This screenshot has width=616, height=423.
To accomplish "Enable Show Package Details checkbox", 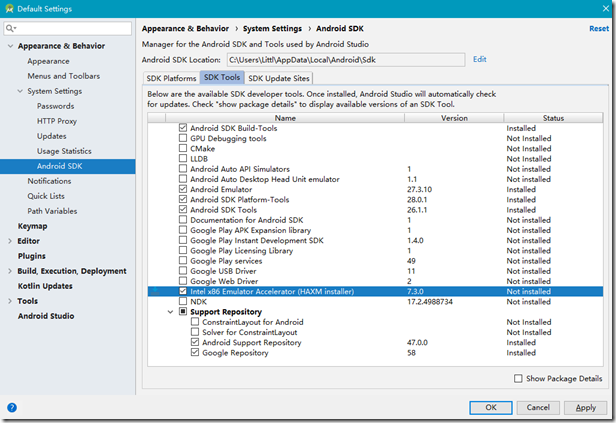I will [518, 378].
